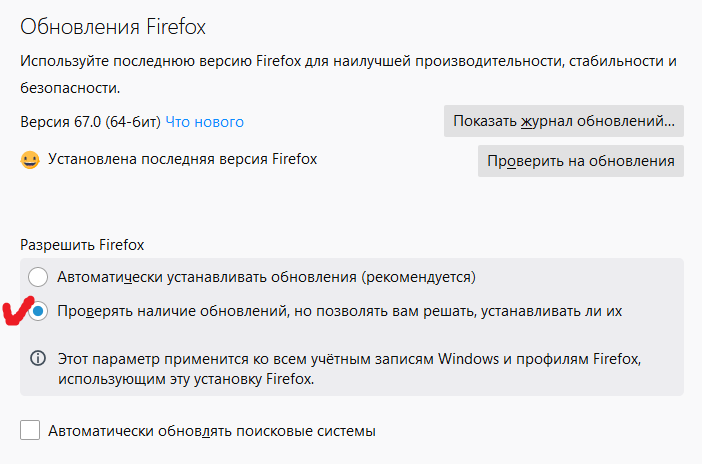Click "Установлена последняя версия Firefox" status text
Image resolution: width=702 pixels, height=464 pixels.
click(x=183, y=159)
